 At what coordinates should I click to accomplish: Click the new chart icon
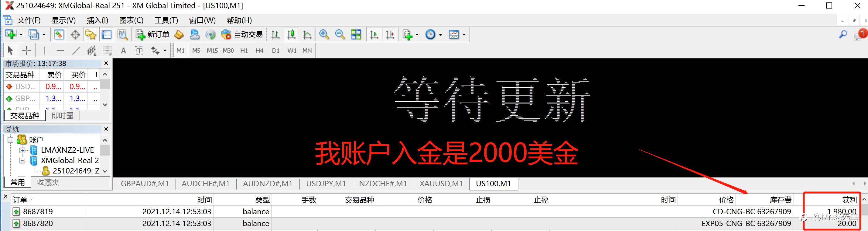10,34
